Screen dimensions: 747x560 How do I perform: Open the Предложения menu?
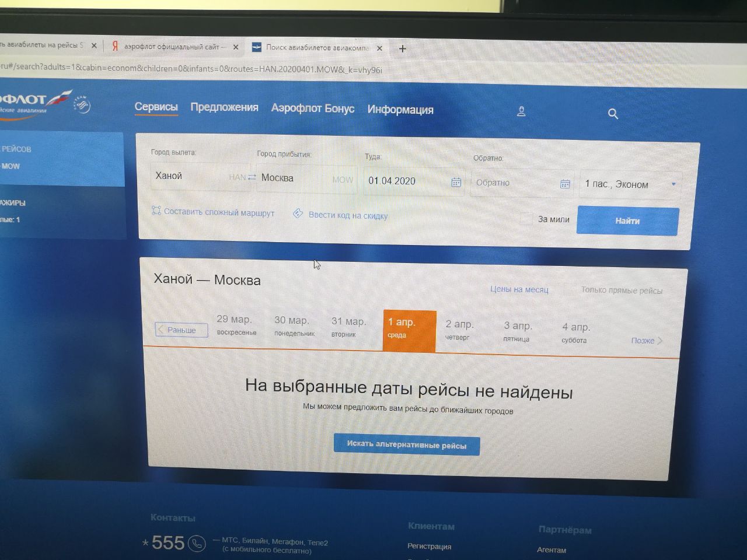224,107
